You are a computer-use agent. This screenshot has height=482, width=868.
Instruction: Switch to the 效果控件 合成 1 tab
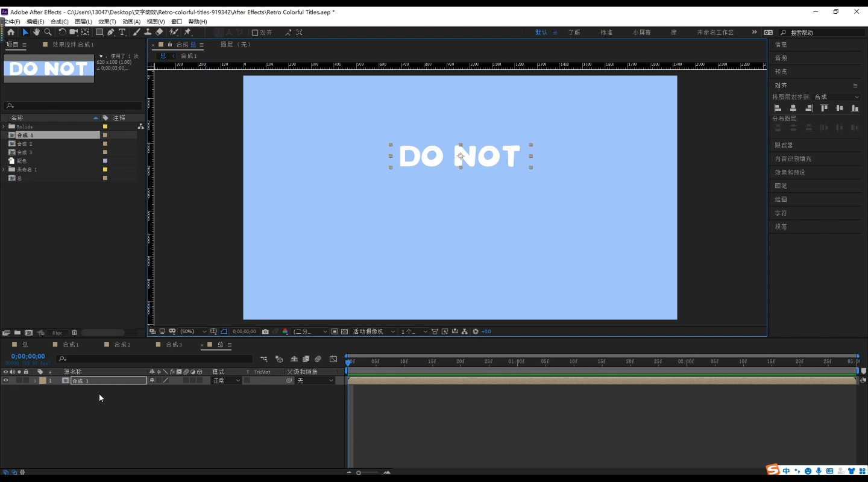pos(73,45)
